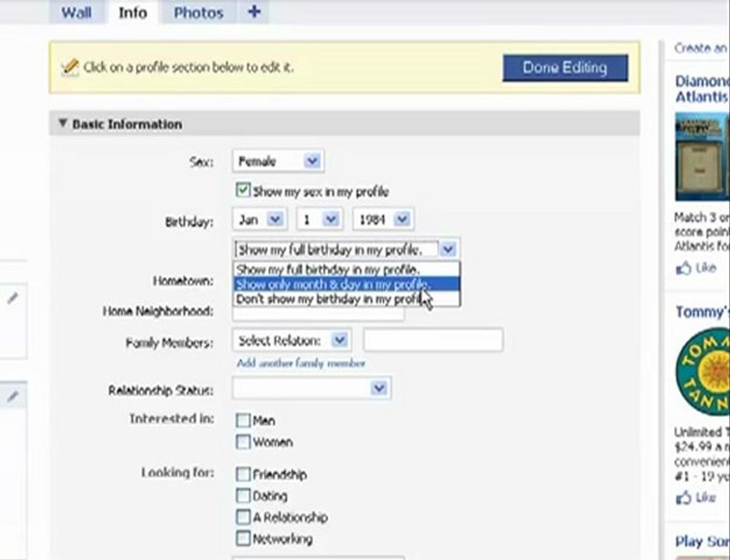Viewport: 730px width, 560px height.
Task: Open the Relationship Status dropdown
Action: [x=312, y=388]
